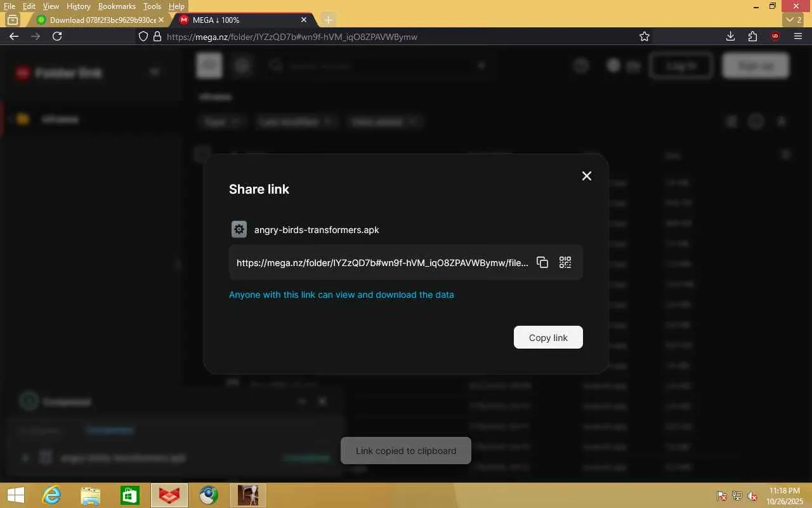Click the uBlock Origin extension icon
This screenshot has height=508, width=812.
coord(775,36)
